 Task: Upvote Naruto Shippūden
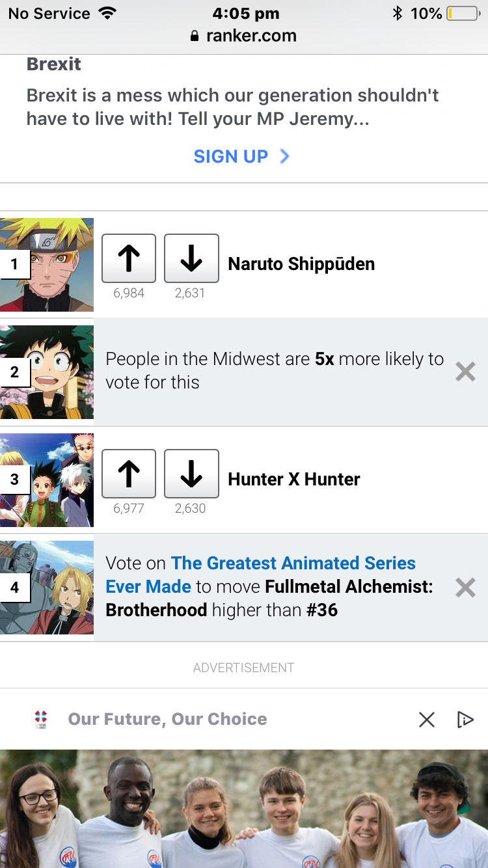click(x=129, y=258)
